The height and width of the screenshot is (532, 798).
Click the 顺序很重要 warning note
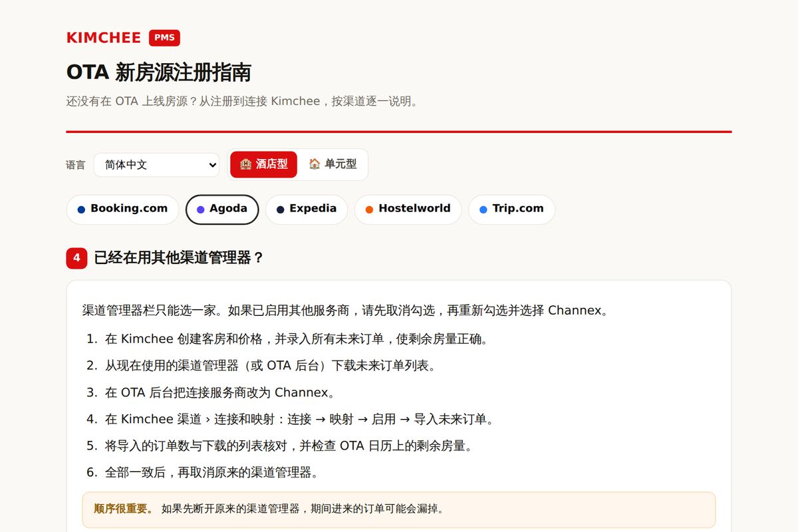399,509
